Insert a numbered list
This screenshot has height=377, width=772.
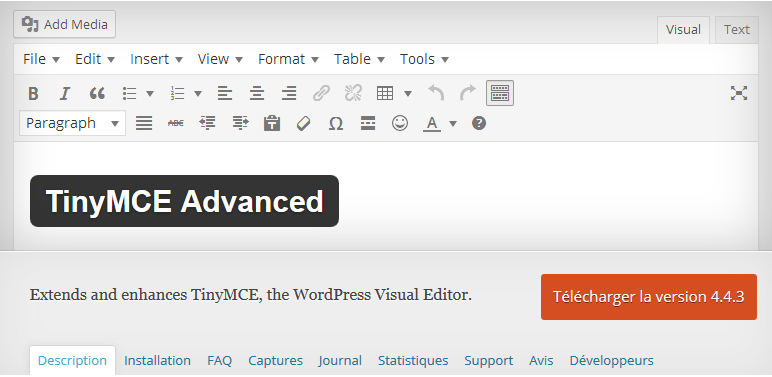[x=177, y=93]
